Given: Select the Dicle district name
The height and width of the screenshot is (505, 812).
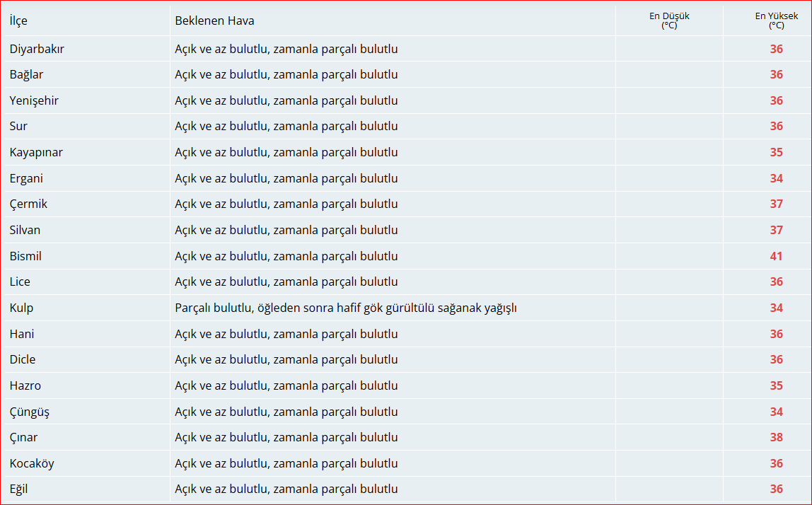Looking at the screenshot, I should click(22, 359).
